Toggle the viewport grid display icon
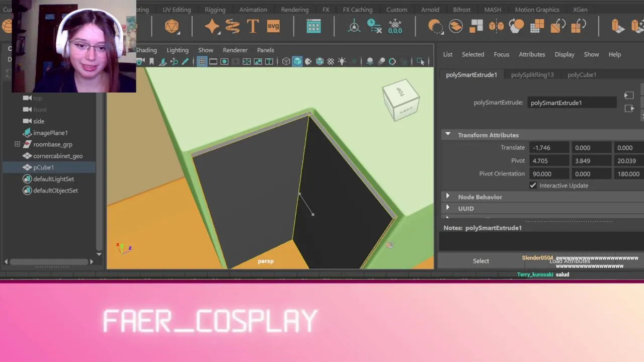Viewport: 644px width, 362px height. pyautogui.click(x=202, y=61)
